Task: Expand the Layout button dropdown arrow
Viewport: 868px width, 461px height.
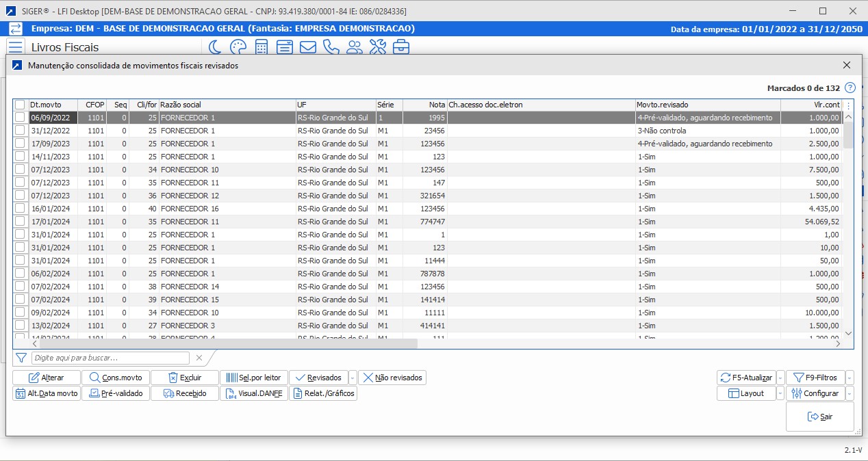Action: [780, 394]
